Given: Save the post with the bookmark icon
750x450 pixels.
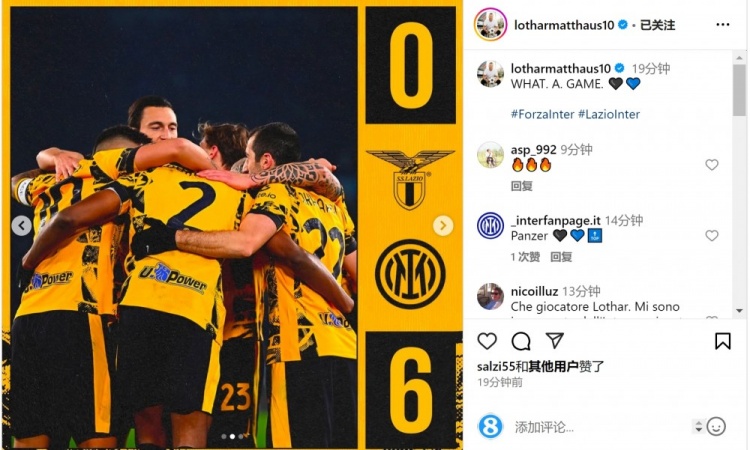Looking at the screenshot, I should point(722,341).
